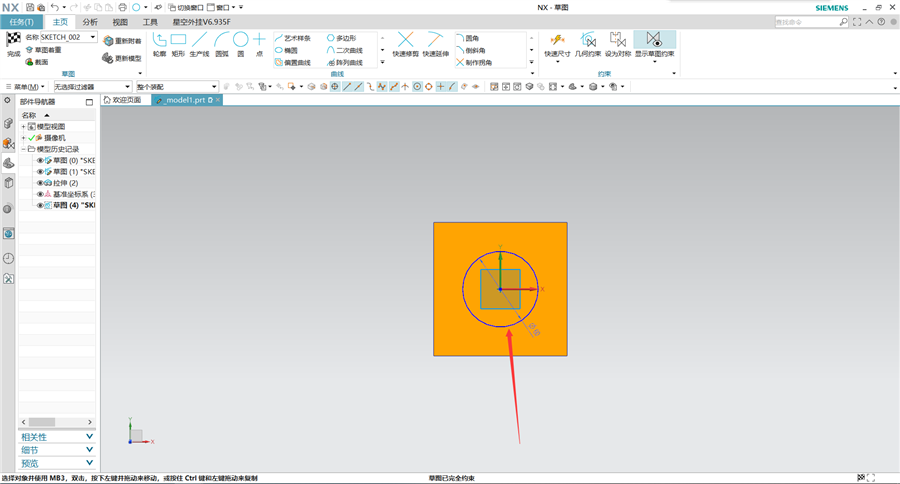Slide the navigator horizontal scrollbar thumb
The height and width of the screenshot is (484, 900).
click(41, 422)
